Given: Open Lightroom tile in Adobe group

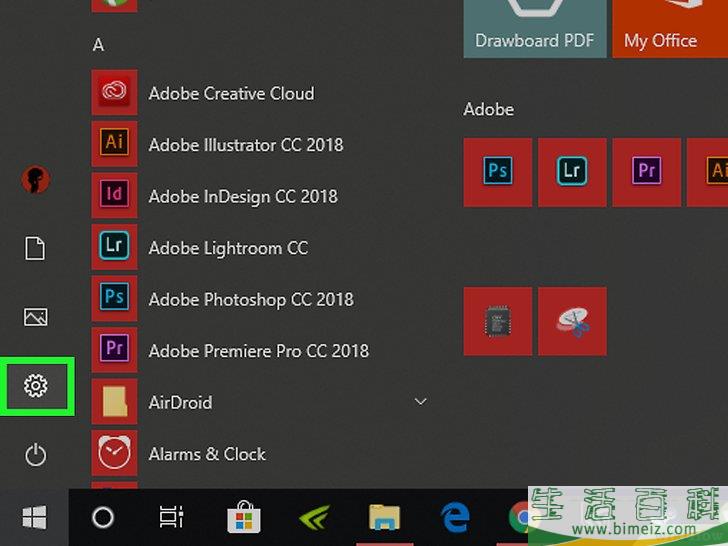Looking at the screenshot, I should (x=572, y=172).
